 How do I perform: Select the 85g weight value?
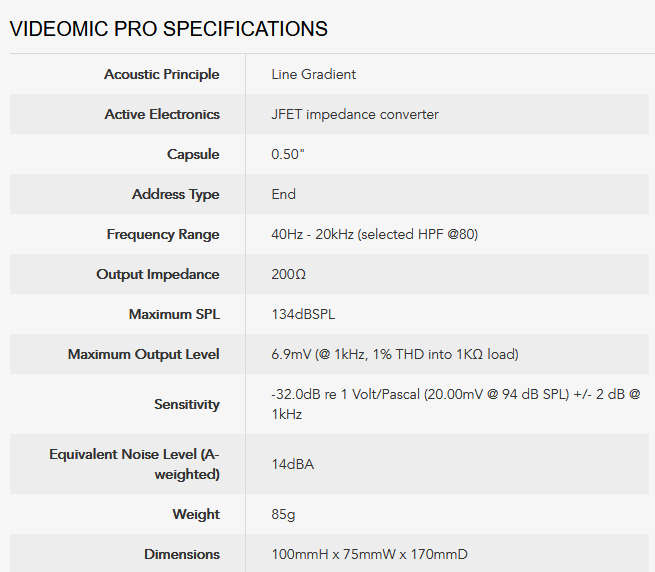(x=283, y=514)
